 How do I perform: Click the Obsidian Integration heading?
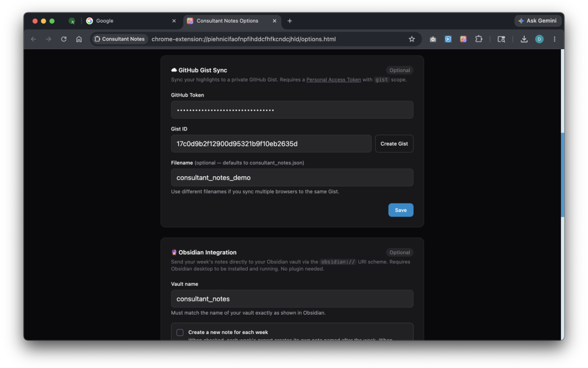[x=204, y=253]
